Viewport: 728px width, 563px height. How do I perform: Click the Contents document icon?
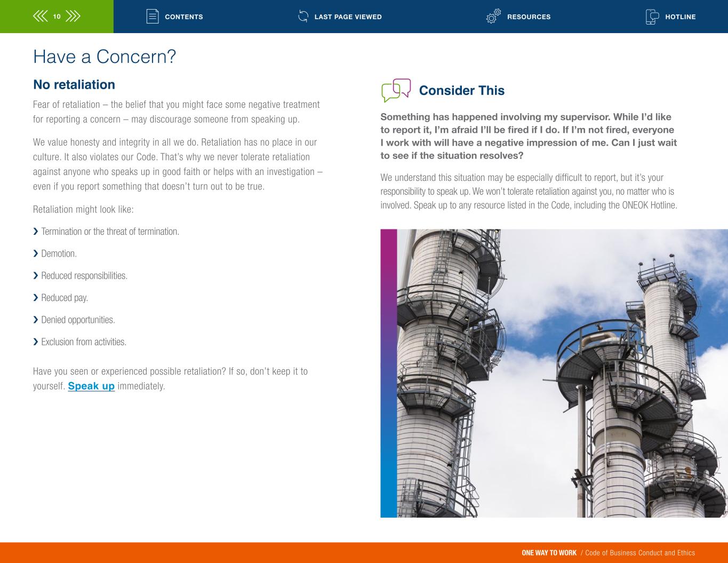[153, 17]
